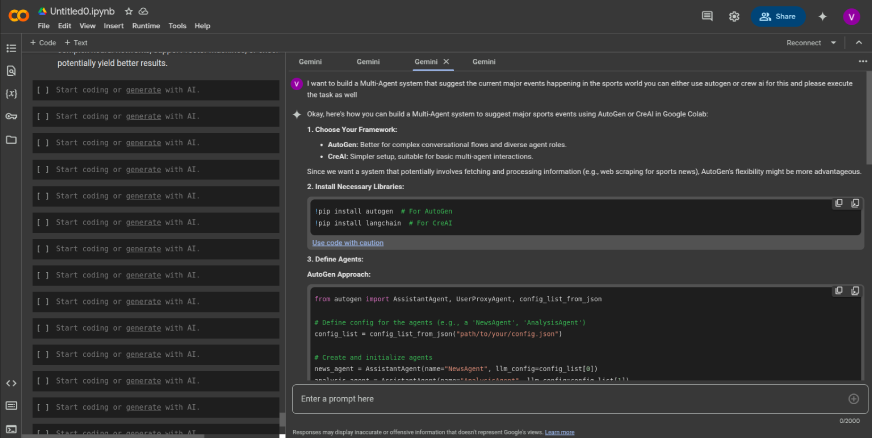Click the Gemini sparkle beside the response
Screen dimensions: 872x438
click(x=296, y=114)
